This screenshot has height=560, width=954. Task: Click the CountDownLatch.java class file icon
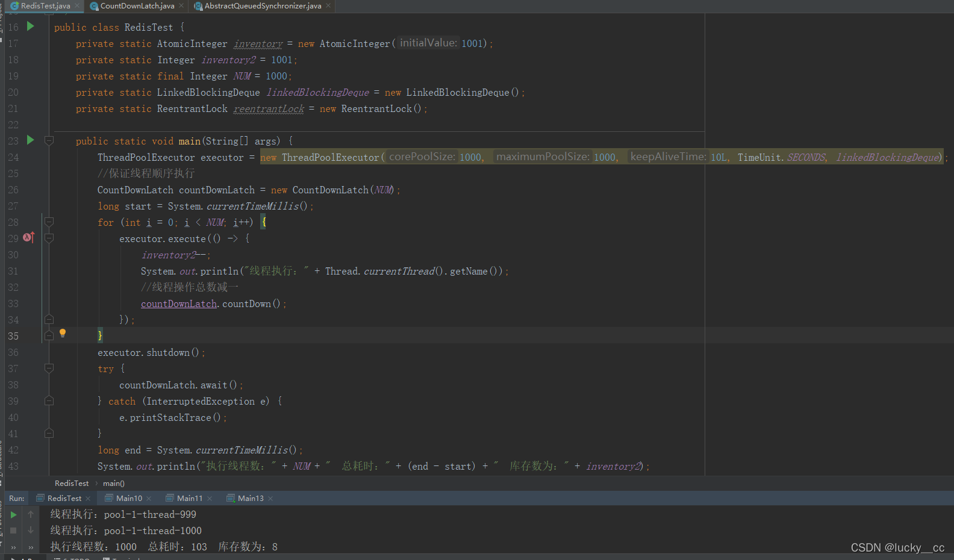coord(94,6)
